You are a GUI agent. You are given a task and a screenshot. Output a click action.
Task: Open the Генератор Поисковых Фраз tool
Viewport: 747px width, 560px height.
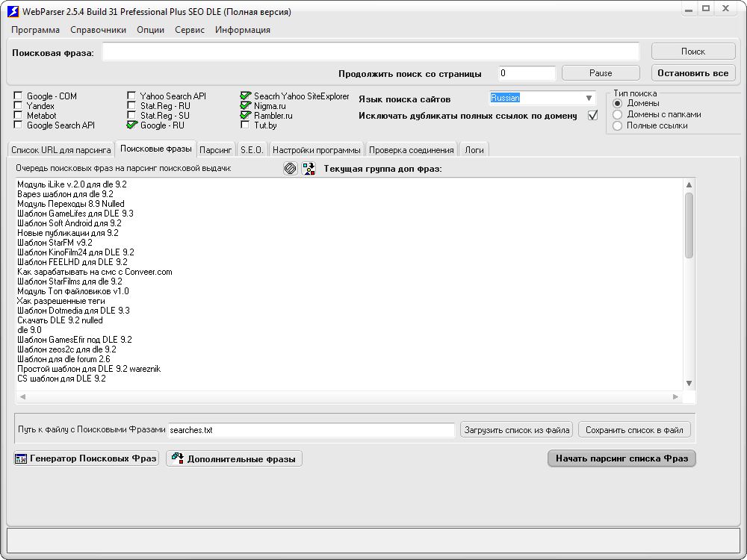[86, 458]
